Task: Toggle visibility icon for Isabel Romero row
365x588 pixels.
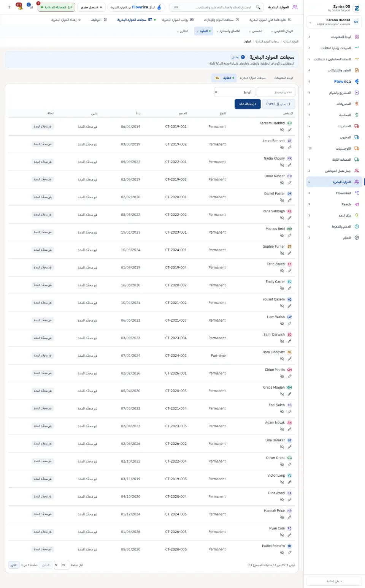Action: [x=282, y=553]
